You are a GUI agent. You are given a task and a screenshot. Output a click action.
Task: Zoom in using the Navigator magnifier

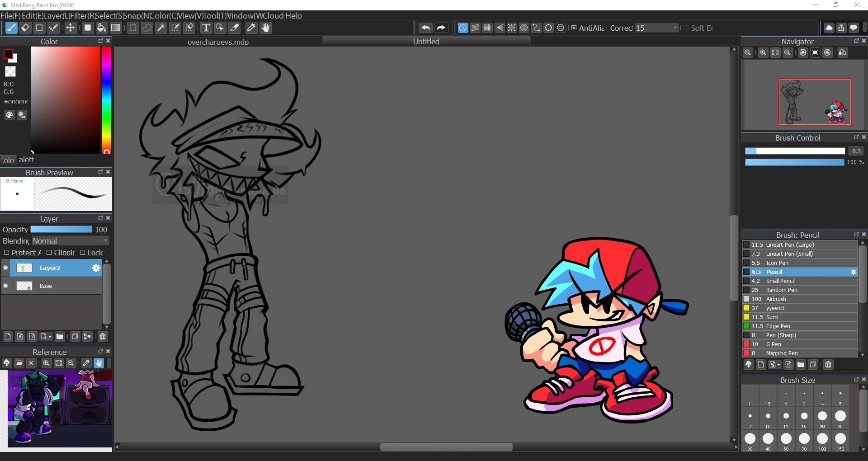[763, 53]
